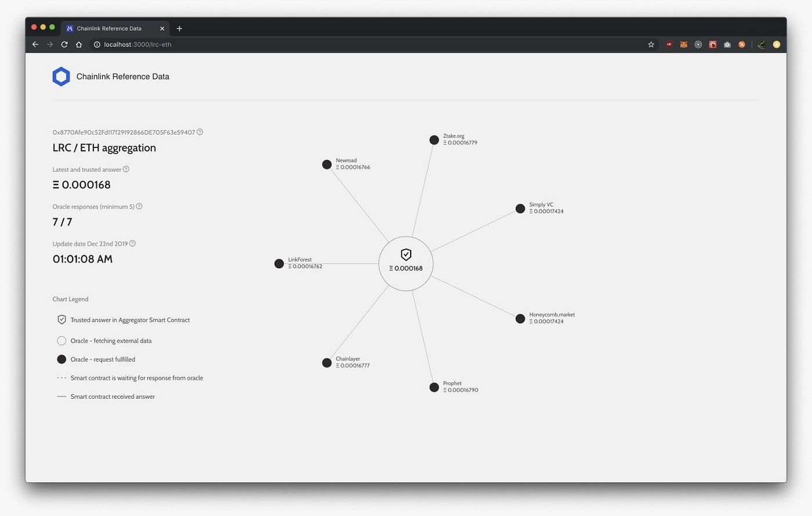Click the help icon beside Oracle responses
The height and width of the screenshot is (516, 812).
[139, 206]
